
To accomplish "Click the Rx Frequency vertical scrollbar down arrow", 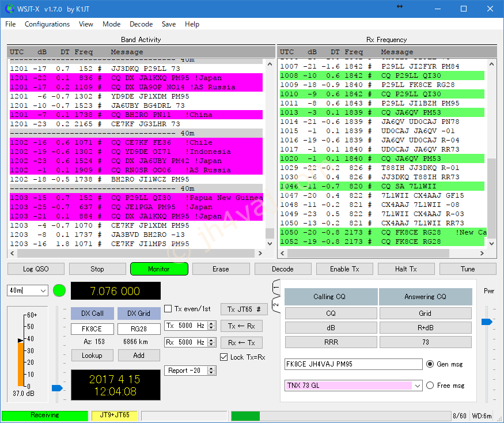I will point(491,244).
